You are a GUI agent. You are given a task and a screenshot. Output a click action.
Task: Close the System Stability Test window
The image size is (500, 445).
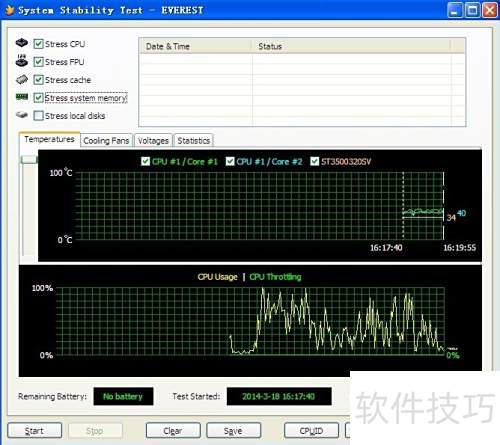[x=490, y=10]
